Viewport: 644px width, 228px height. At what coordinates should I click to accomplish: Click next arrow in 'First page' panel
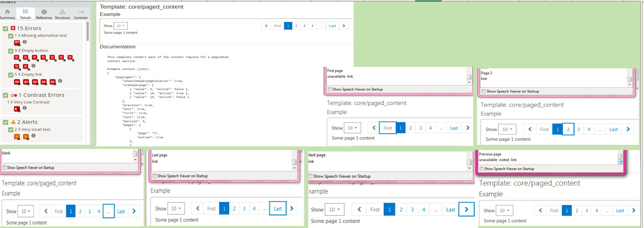[468, 128]
